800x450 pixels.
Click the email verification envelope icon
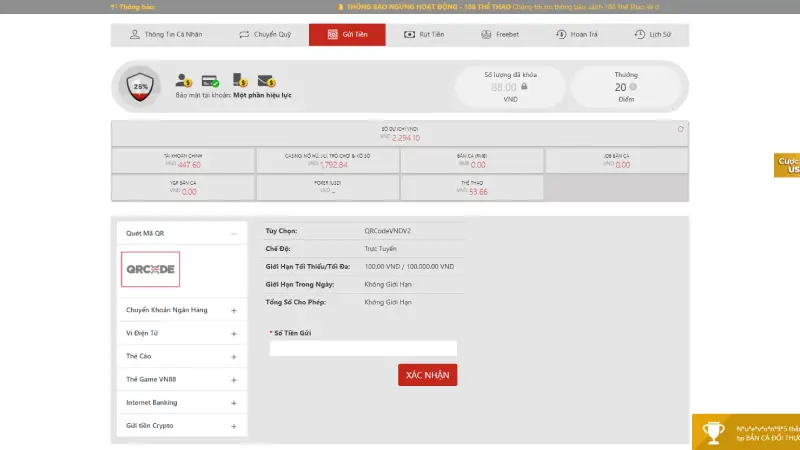click(x=266, y=80)
